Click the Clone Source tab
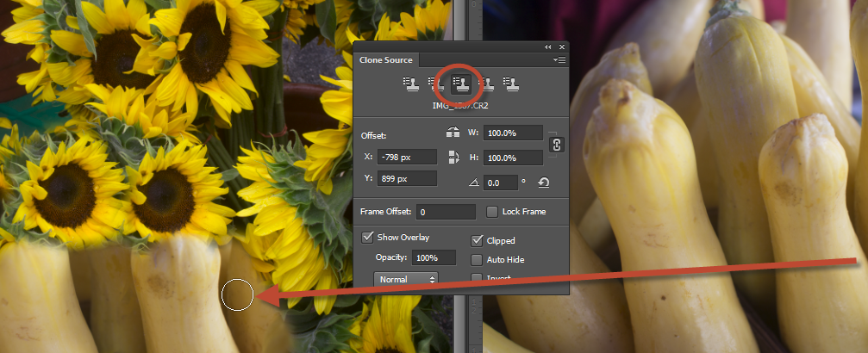The height and width of the screenshot is (353, 868). (387, 60)
